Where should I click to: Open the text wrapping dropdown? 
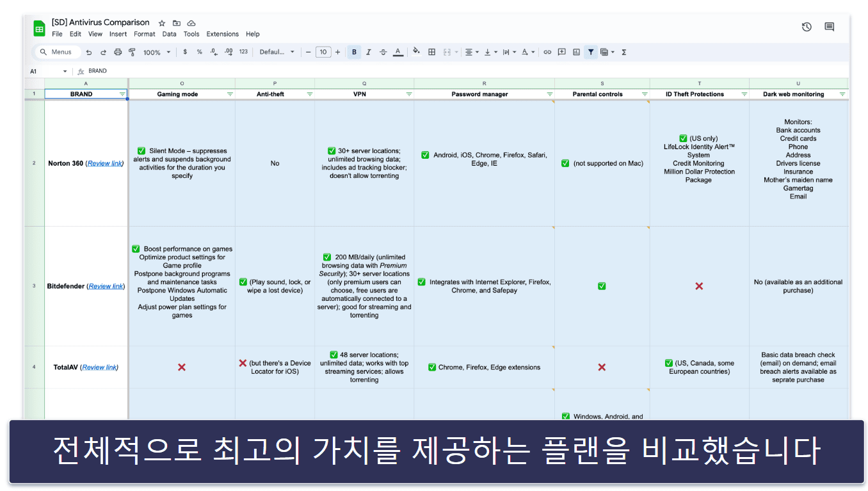point(509,52)
